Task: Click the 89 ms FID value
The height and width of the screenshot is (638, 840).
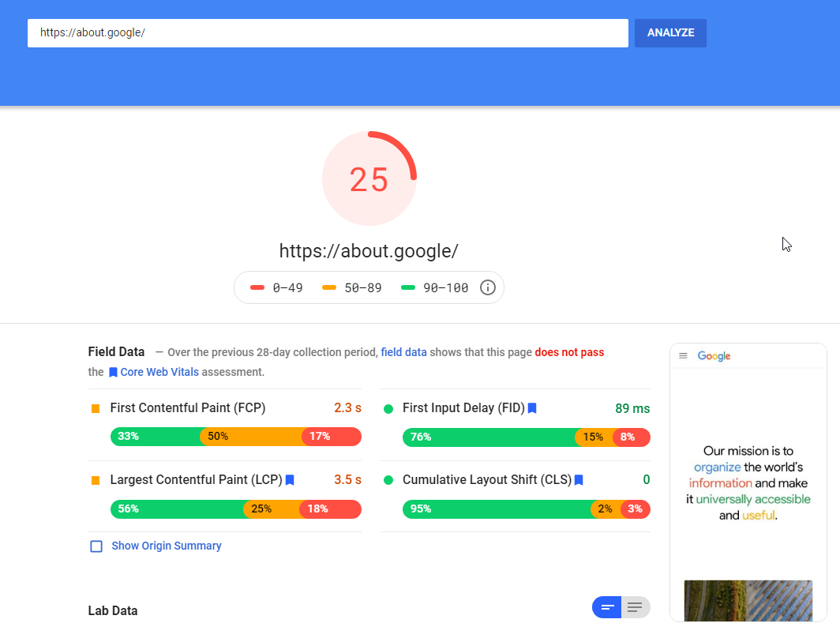Action: 632,409
